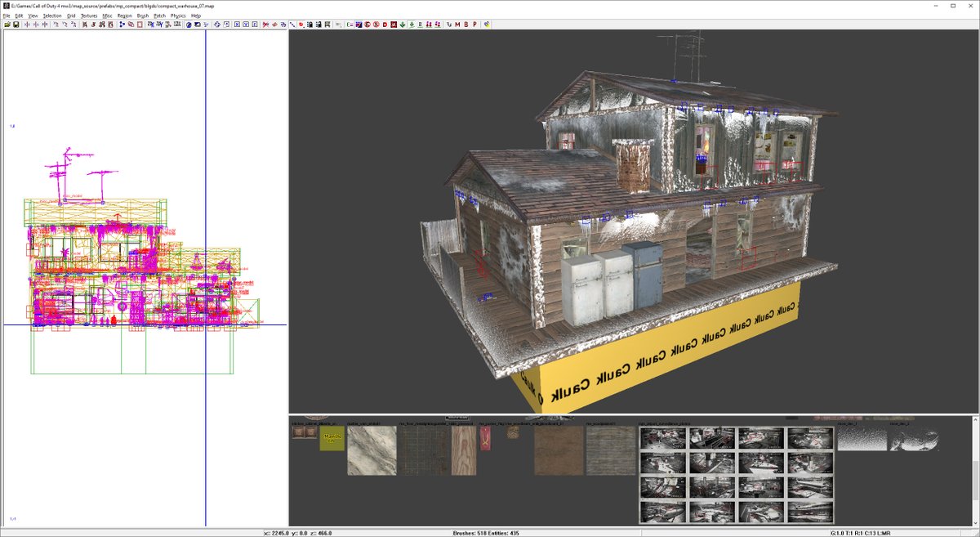Image resolution: width=980 pixels, height=537 pixels.
Task: Open the Edit menu
Action: pyautogui.click(x=20, y=16)
